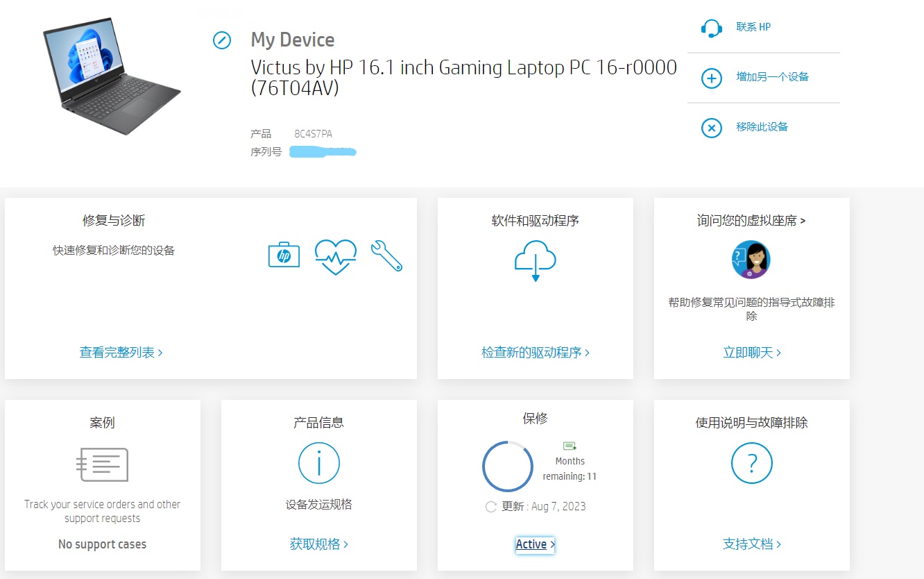924x579 pixels.
Task: Click the product information circle icon
Action: pyautogui.click(x=319, y=463)
